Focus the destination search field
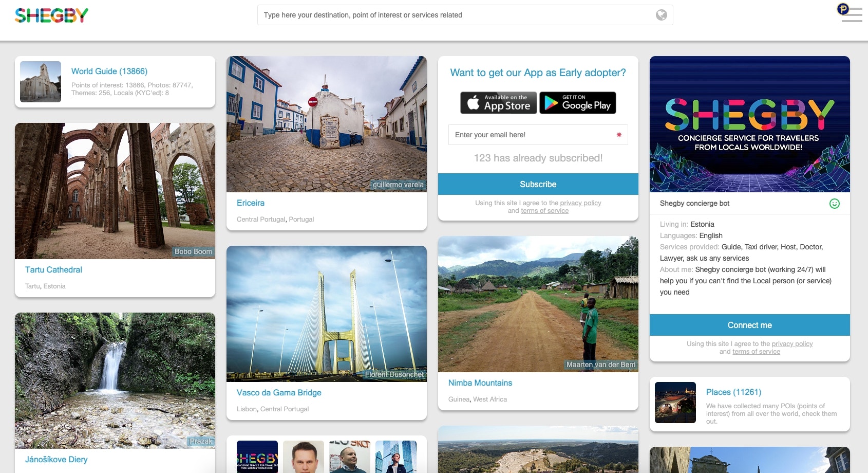868x473 pixels. pyautogui.click(x=465, y=15)
